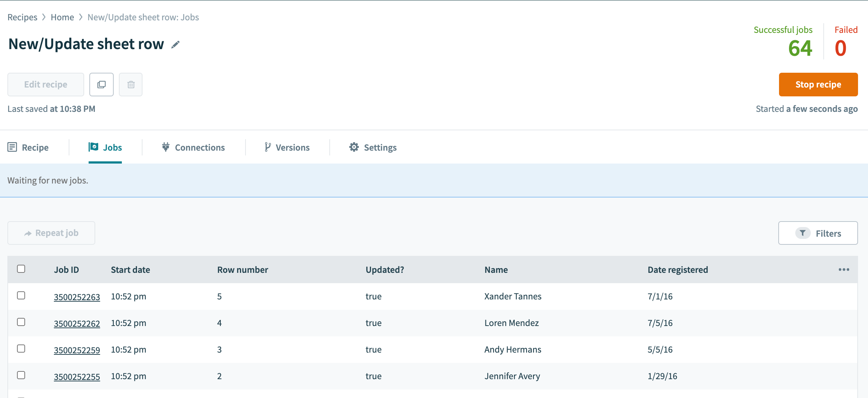The height and width of the screenshot is (398, 868).
Task: Open job ID 3500252262 link
Action: tap(77, 323)
